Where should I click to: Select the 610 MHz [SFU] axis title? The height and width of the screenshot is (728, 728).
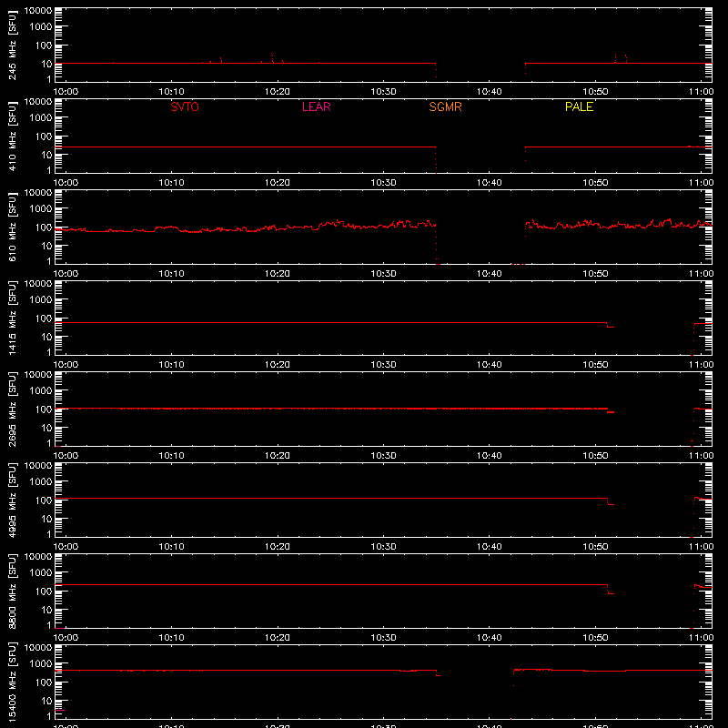13,227
